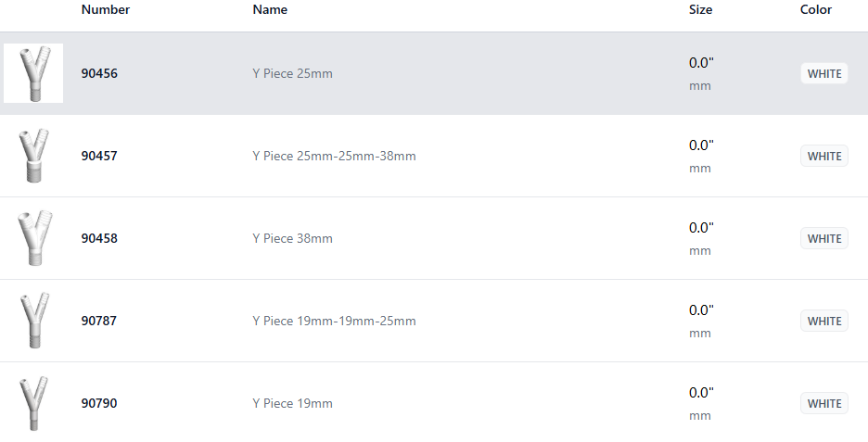Viewport: 868px width, 442px height.
Task: Click the Name column header
Action: [270, 10]
